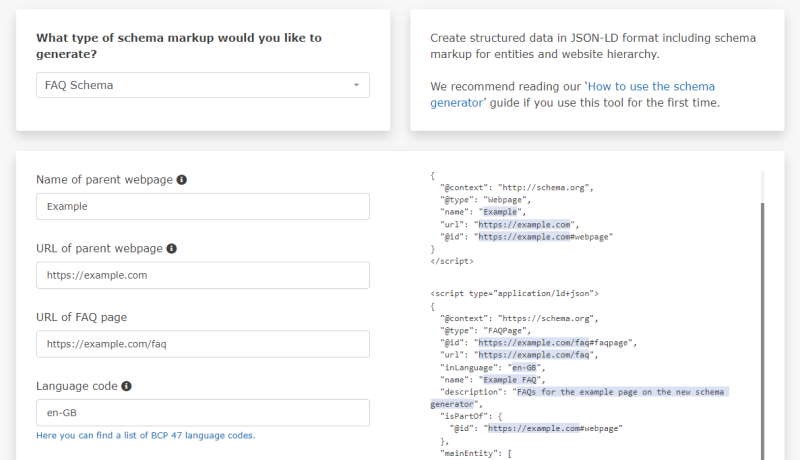Select the Language code field containing en-GB
800x460 pixels.
point(203,413)
